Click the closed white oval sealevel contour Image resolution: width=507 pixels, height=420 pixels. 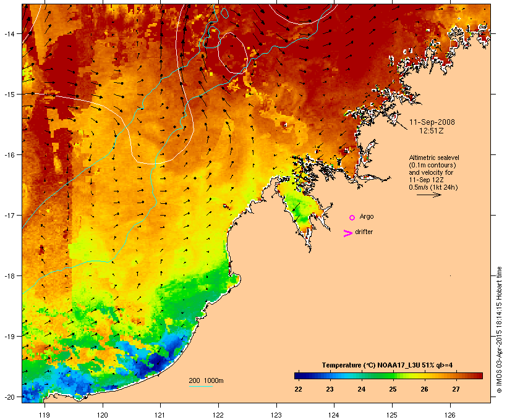coord(233,52)
